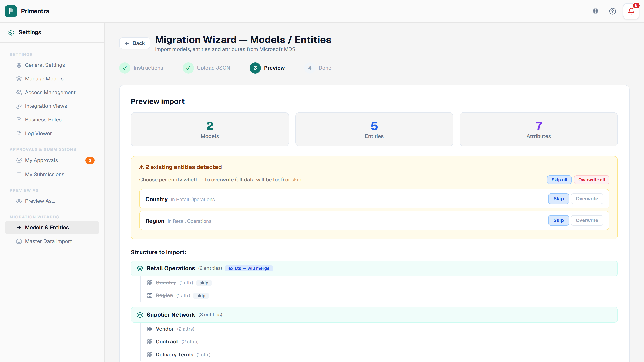Click the Back button
This screenshot has width=644, height=362.
click(x=134, y=43)
